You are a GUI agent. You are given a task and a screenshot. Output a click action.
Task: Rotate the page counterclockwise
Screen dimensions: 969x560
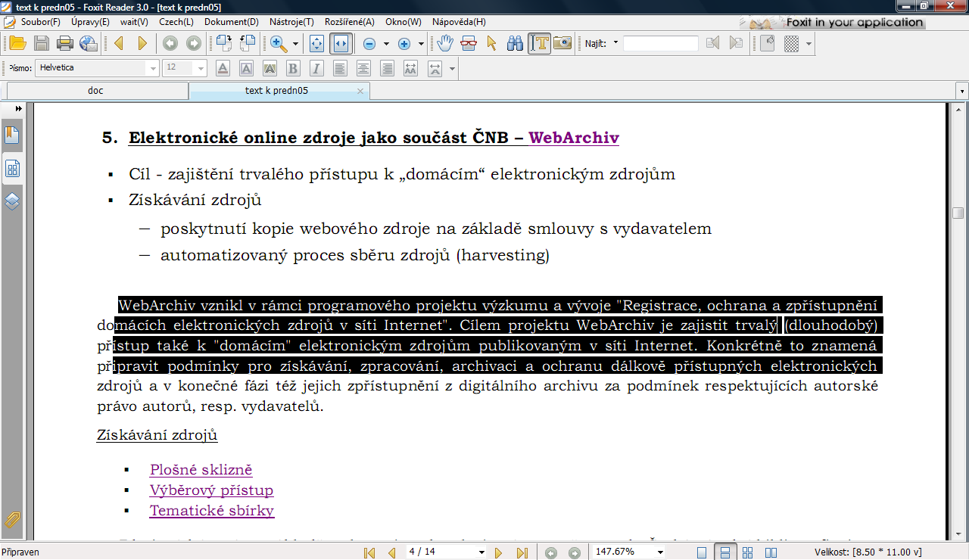point(248,43)
